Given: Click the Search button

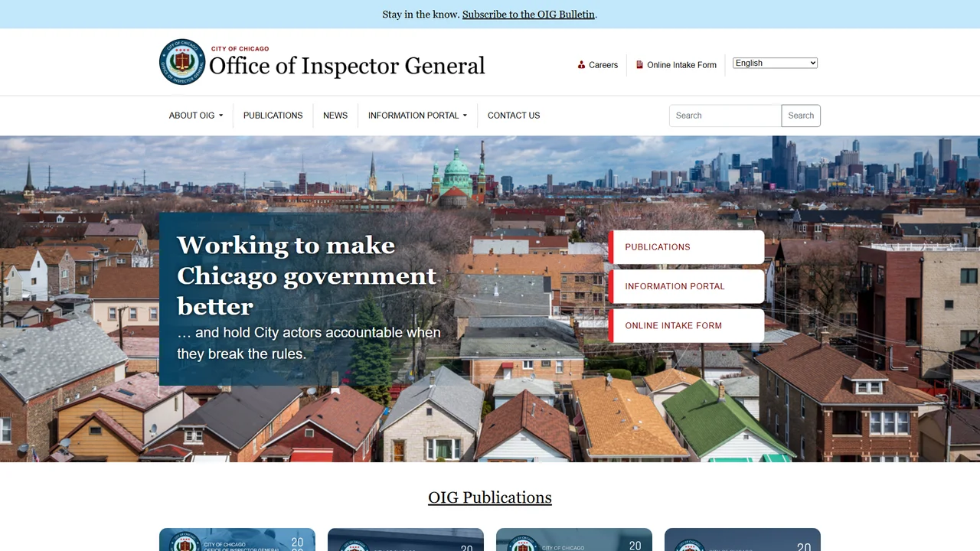Looking at the screenshot, I should (x=801, y=116).
